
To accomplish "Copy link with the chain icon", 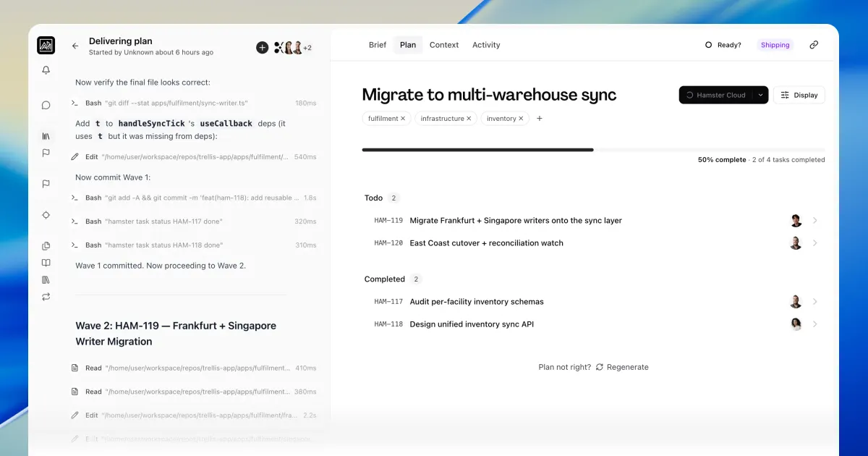I will 814,45.
